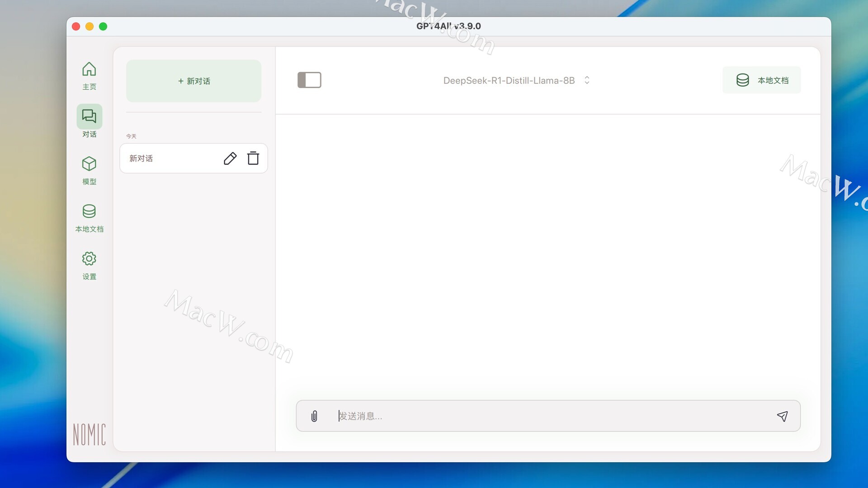The height and width of the screenshot is (488, 868).
Task: Open the 设置 settings page
Action: click(89, 266)
